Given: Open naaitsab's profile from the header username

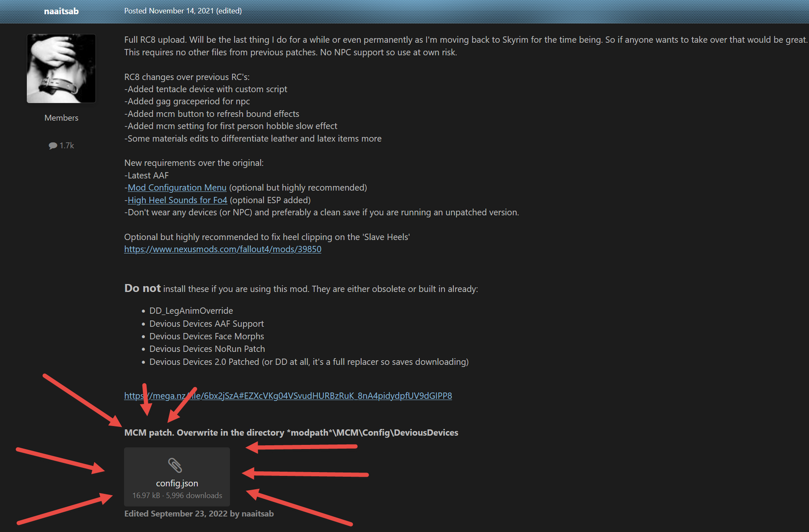Looking at the screenshot, I should [61, 11].
